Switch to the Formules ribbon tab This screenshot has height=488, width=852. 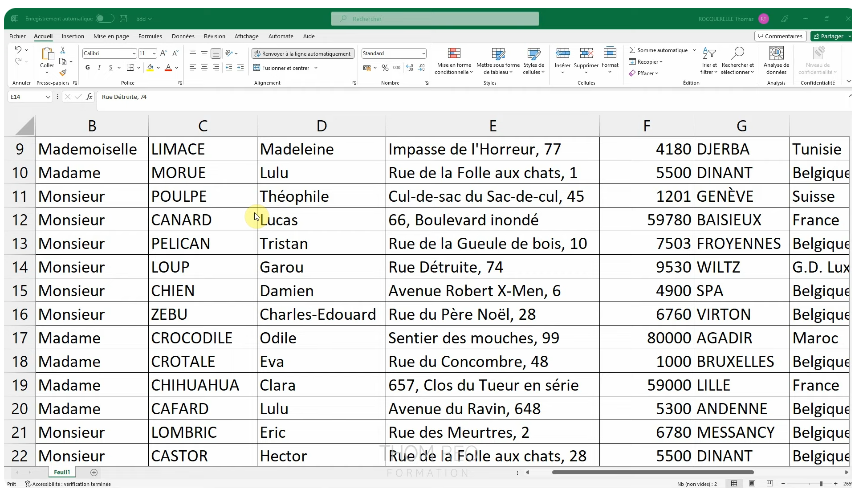tap(150, 36)
